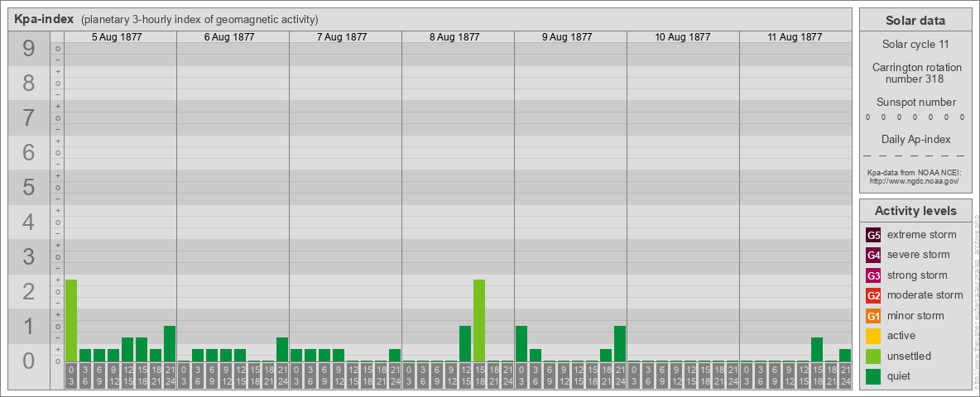Click the 'severe storm' legend label
The width and height of the screenshot is (980, 397).
point(919,255)
